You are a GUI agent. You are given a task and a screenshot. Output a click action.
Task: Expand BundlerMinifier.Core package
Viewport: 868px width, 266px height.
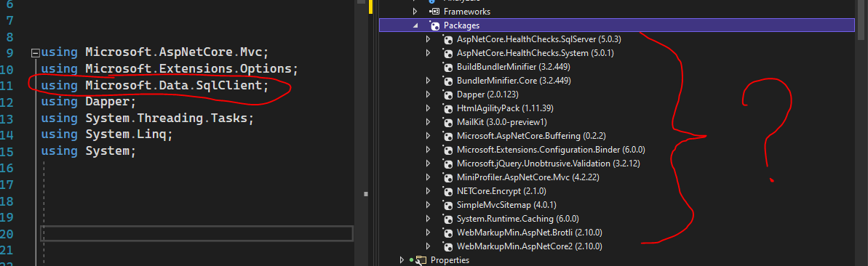coord(428,81)
